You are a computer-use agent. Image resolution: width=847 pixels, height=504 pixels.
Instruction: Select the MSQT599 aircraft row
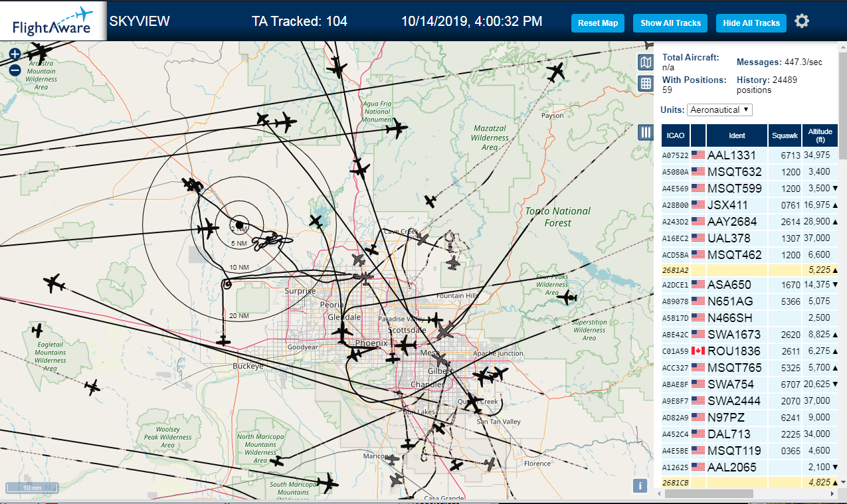click(750, 189)
